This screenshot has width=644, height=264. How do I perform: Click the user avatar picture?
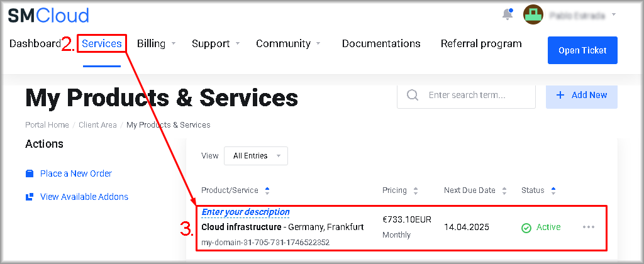[533, 14]
